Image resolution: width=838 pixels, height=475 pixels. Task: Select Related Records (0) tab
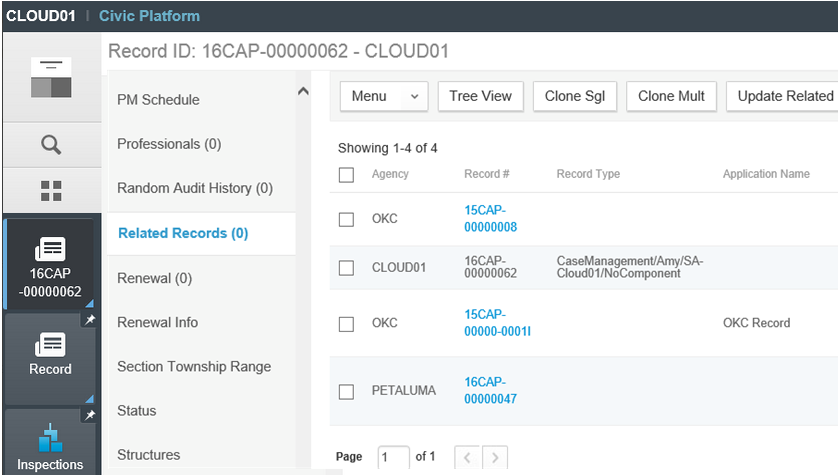click(183, 233)
